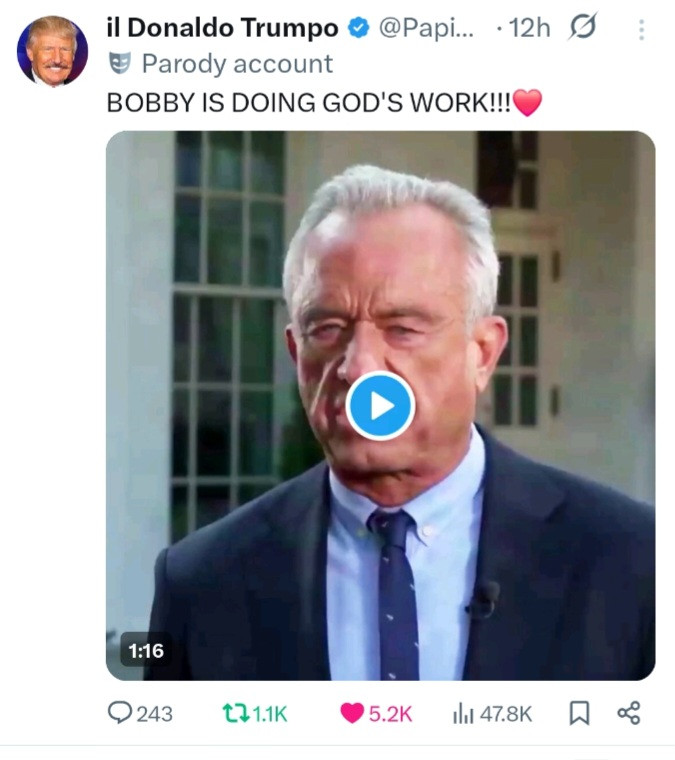
Task: Click the @Papi... account handle
Action: [x=425, y=29]
